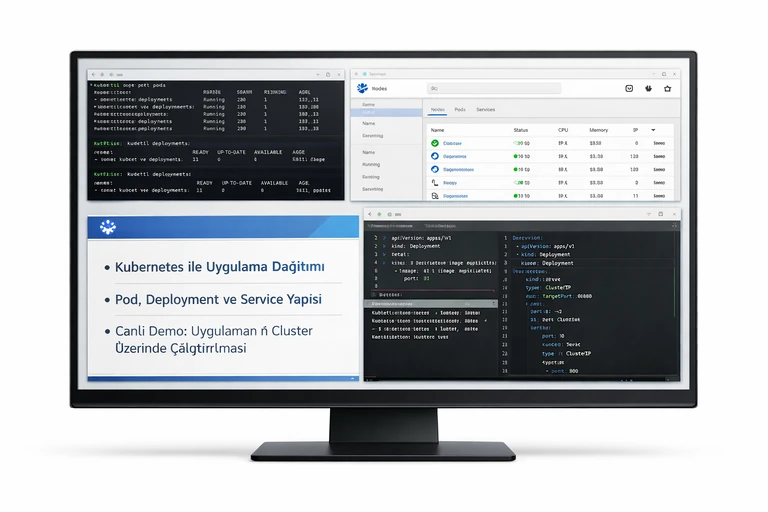The height and width of the screenshot is (512, 768).
Task: Click the blue circle icon in the second node row
Action: [x=434, y=156]
